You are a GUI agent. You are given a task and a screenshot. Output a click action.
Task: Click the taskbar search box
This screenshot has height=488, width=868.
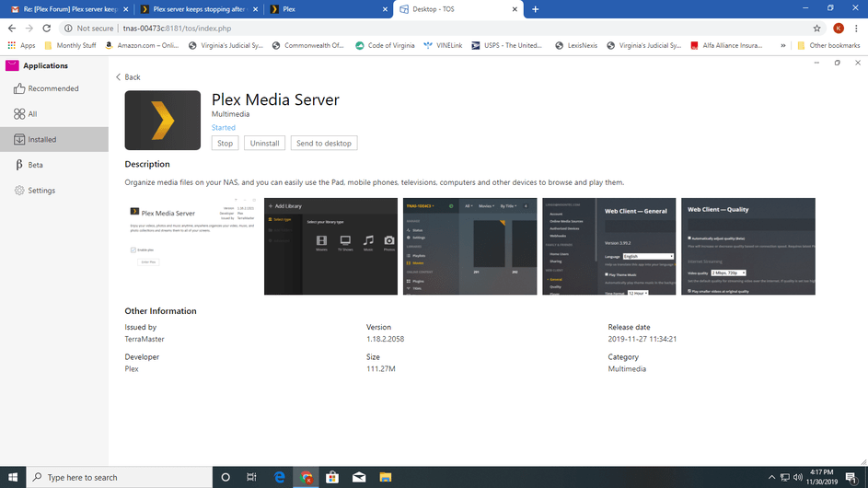pos(120,477)
